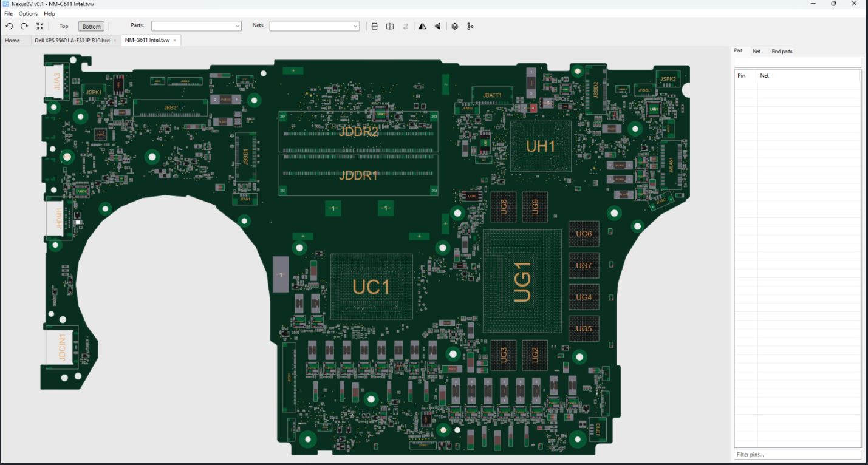Select the UG9 memory chip
The height and width of the screenshot is (465, 868).
[535, 207]
